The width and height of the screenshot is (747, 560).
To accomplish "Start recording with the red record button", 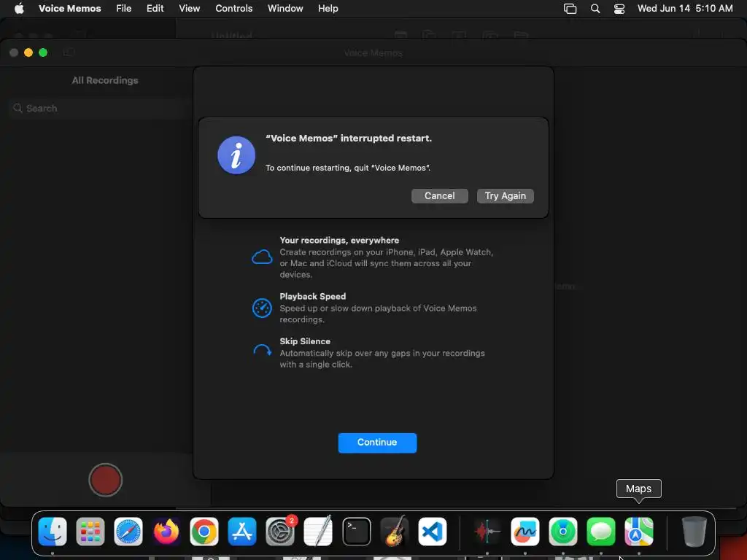I will pos(105,480).
